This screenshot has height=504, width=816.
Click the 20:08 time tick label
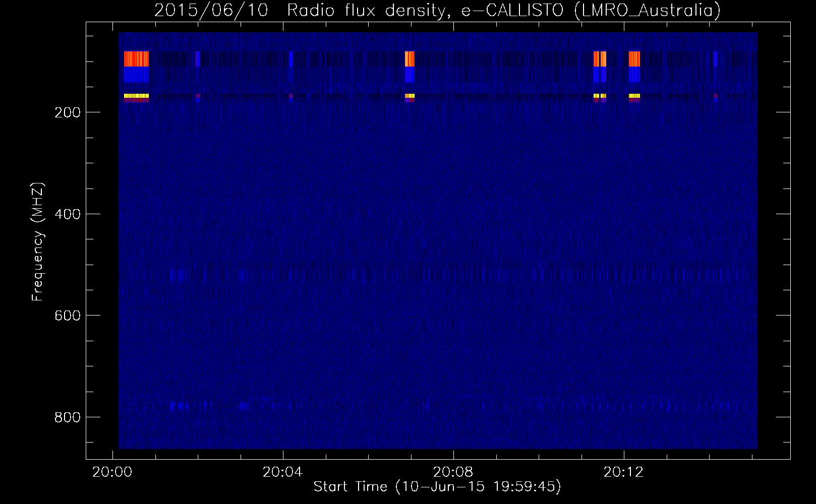pos(453,472)
